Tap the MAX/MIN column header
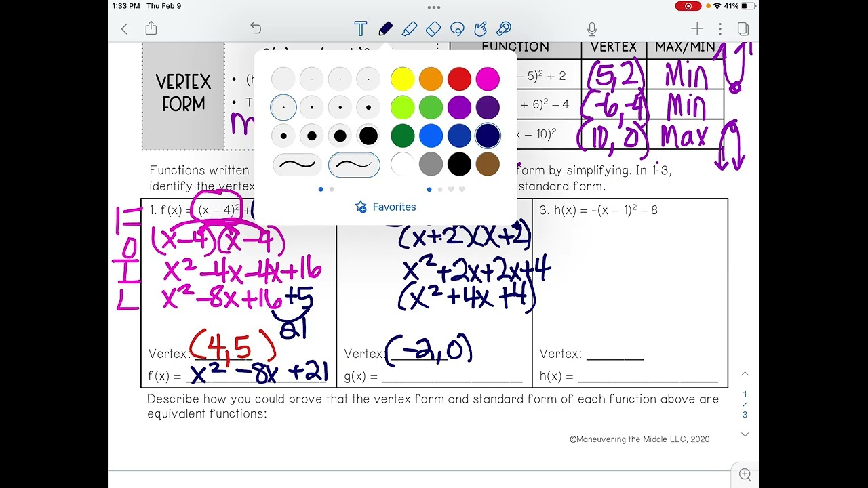The image size is (868, 488). click(x=685, y=47)
